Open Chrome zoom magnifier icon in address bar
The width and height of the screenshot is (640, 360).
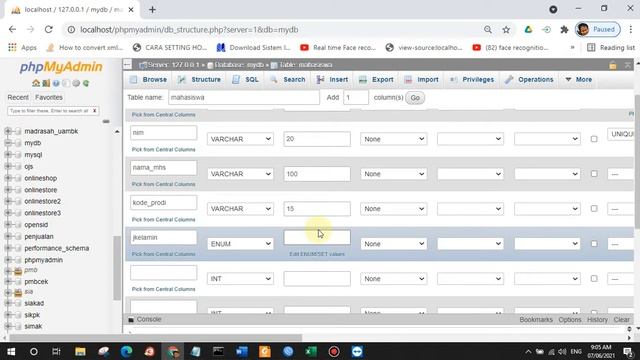pos(488,29)
